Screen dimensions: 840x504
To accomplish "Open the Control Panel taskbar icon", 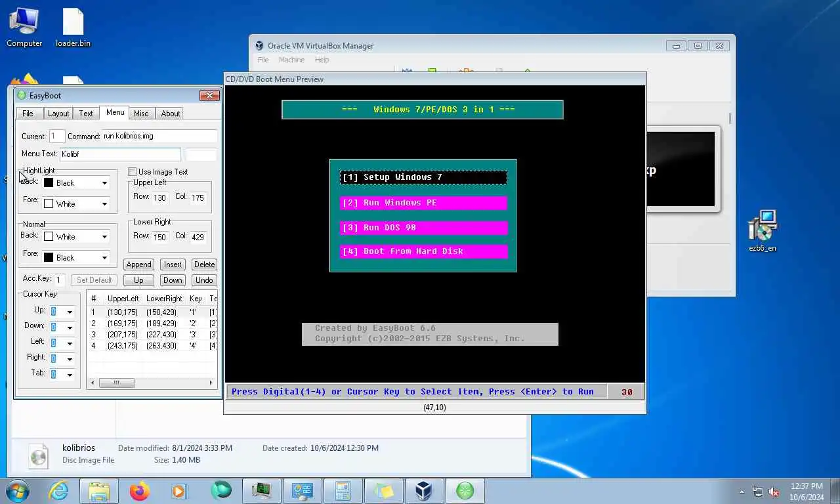I will (x=303, y=491).
